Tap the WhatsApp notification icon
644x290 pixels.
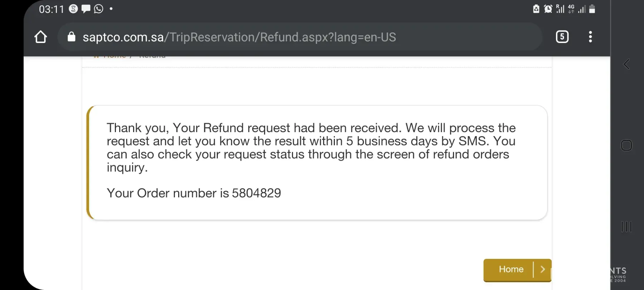pos(98,9)
